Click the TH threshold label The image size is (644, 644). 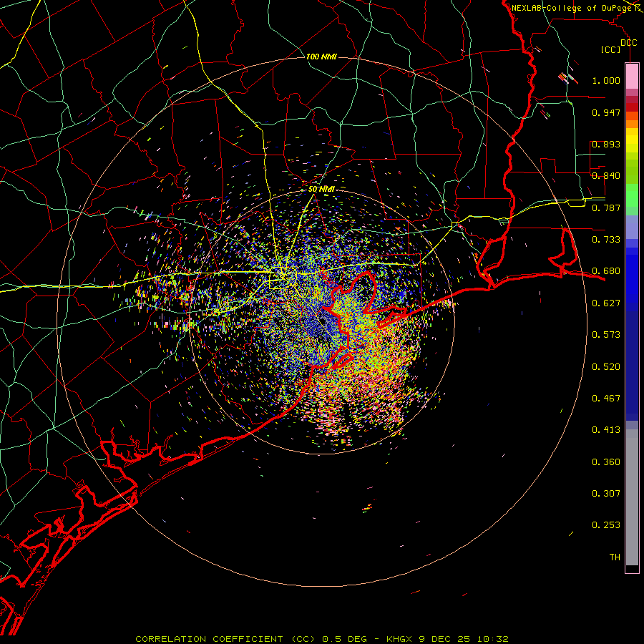tap(615, 557)
